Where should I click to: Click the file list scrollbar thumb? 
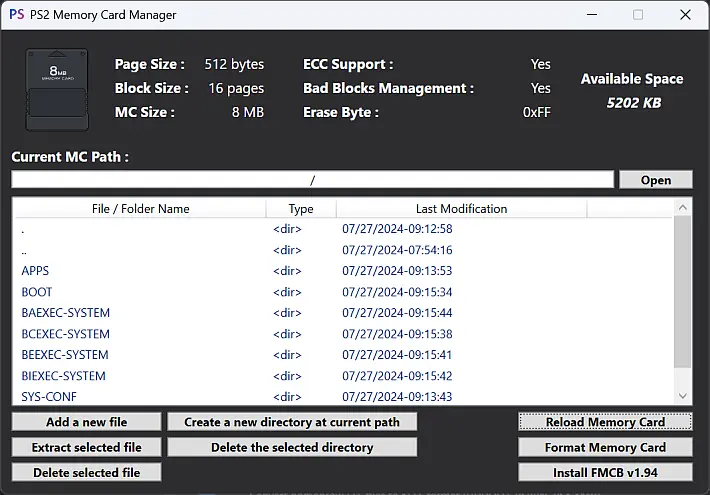(x=683, y=292)
